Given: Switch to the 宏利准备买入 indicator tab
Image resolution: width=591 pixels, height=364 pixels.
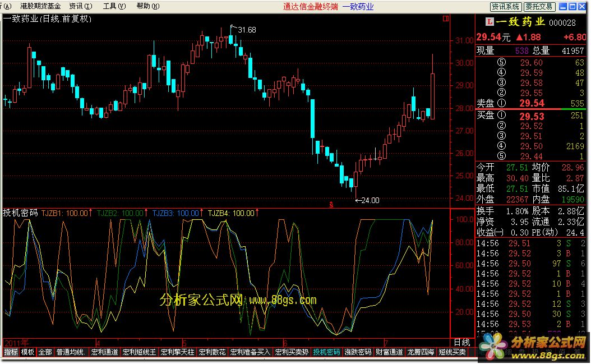Looking at the screenshot, I should 250,352.
